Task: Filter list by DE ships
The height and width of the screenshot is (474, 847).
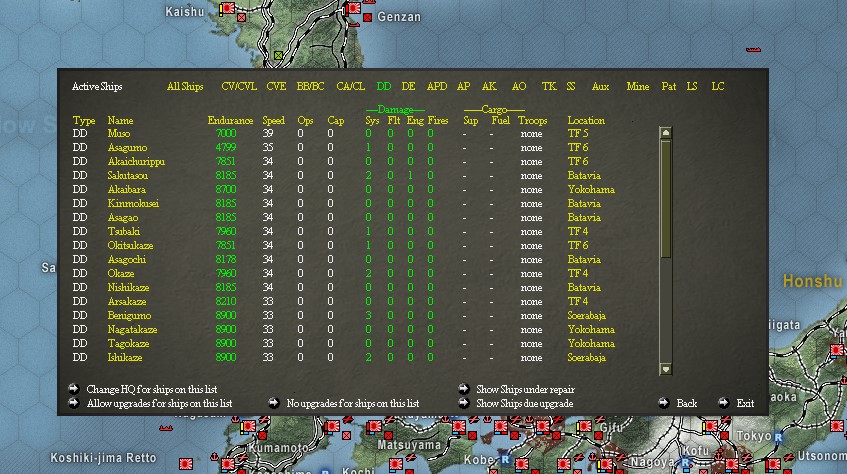Action: tap(408, 86)
